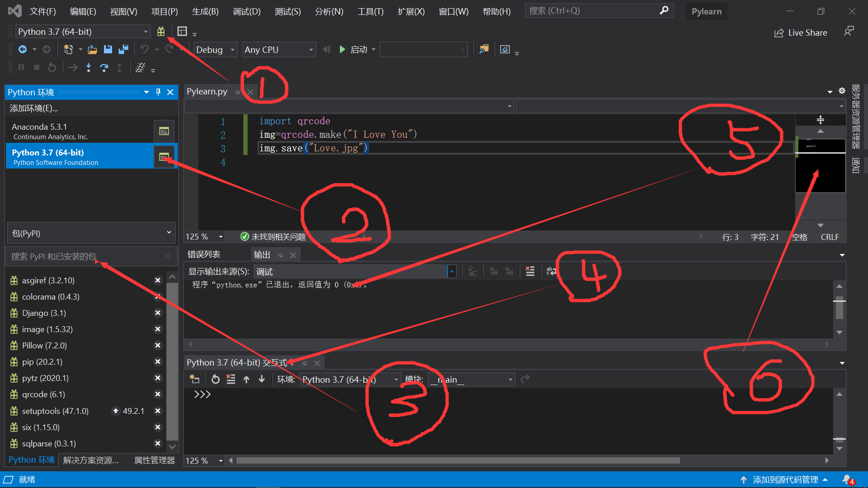Image resolution: width=868 pixels, height=488 pixels.
Task: Click the navigate backward arrow icon
Action: [23, 49]
